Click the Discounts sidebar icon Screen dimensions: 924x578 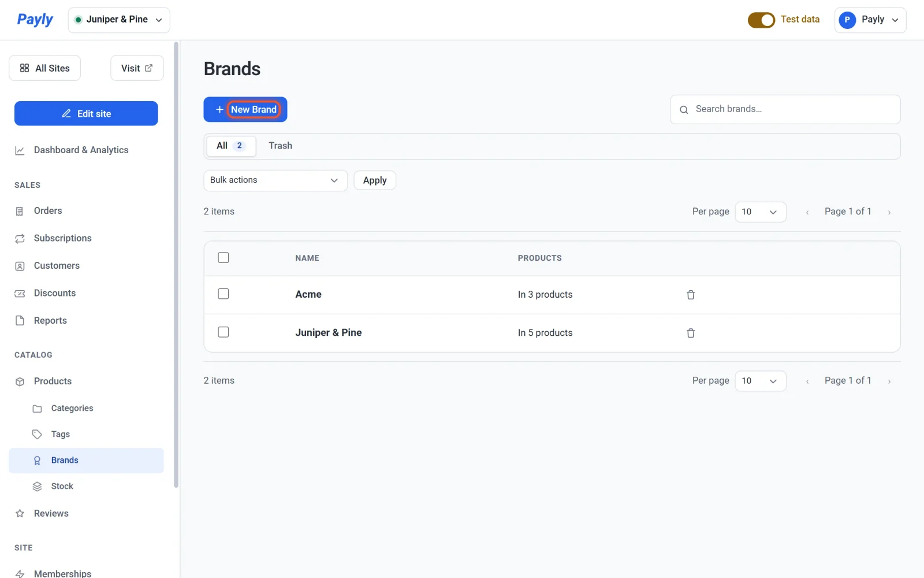(x=20, y=294)
